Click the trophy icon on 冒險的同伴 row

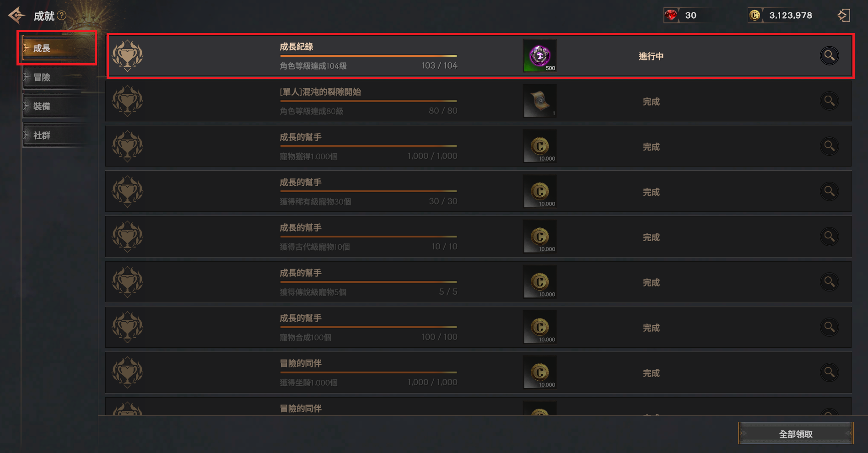click(128, 372)
